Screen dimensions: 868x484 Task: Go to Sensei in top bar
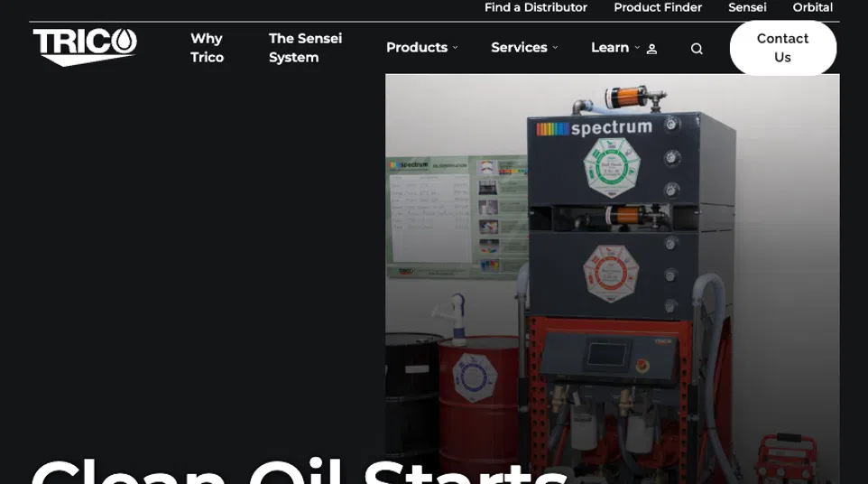(x=747, y=8)
